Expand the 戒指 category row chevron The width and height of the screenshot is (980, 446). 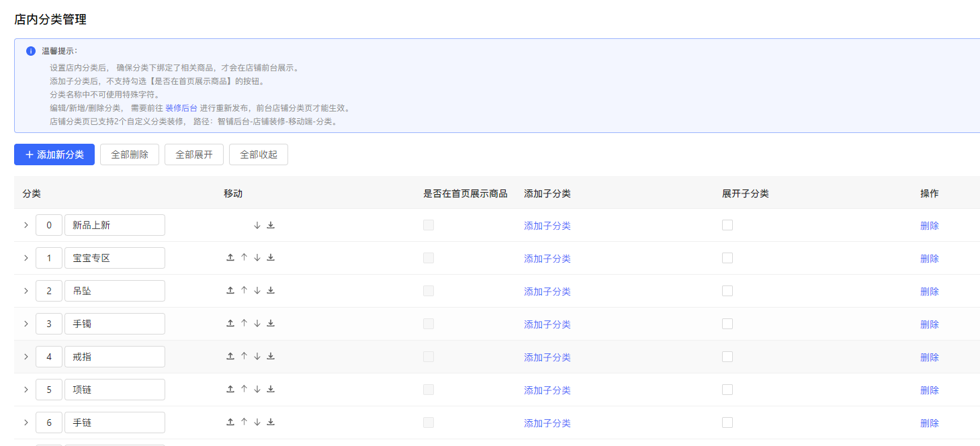pyautogui.click(x=26, y=357)
